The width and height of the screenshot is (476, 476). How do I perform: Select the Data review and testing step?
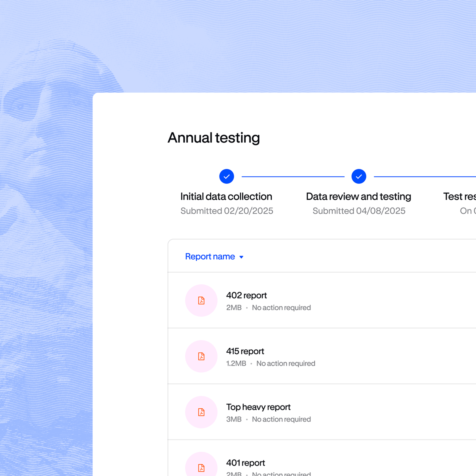click(359, 197)
